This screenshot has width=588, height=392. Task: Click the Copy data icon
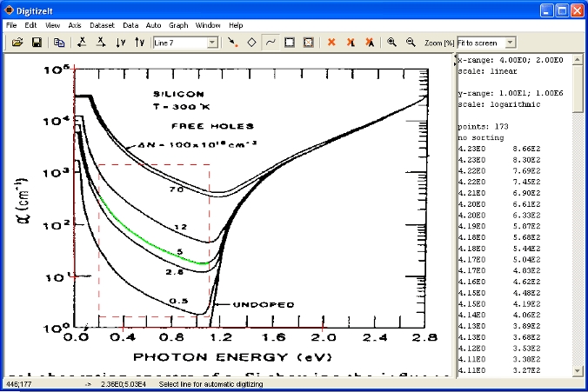(59, 42)
